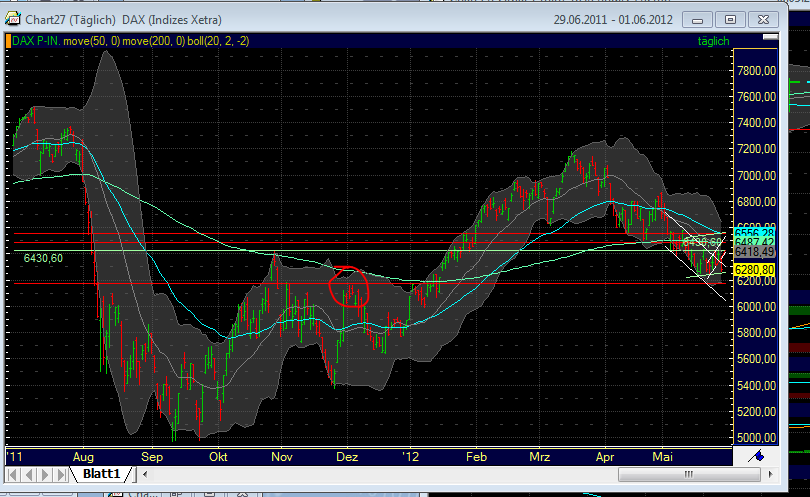Screen dimensions: 810x497
Task: Click the gray 6418,49 price tag
Action: 755,252
